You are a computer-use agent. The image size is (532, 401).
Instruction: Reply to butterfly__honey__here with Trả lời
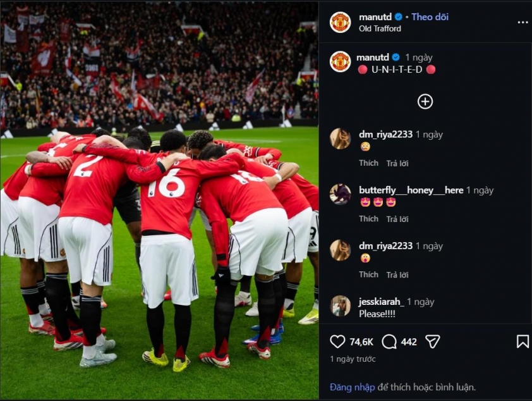(397, 219)
